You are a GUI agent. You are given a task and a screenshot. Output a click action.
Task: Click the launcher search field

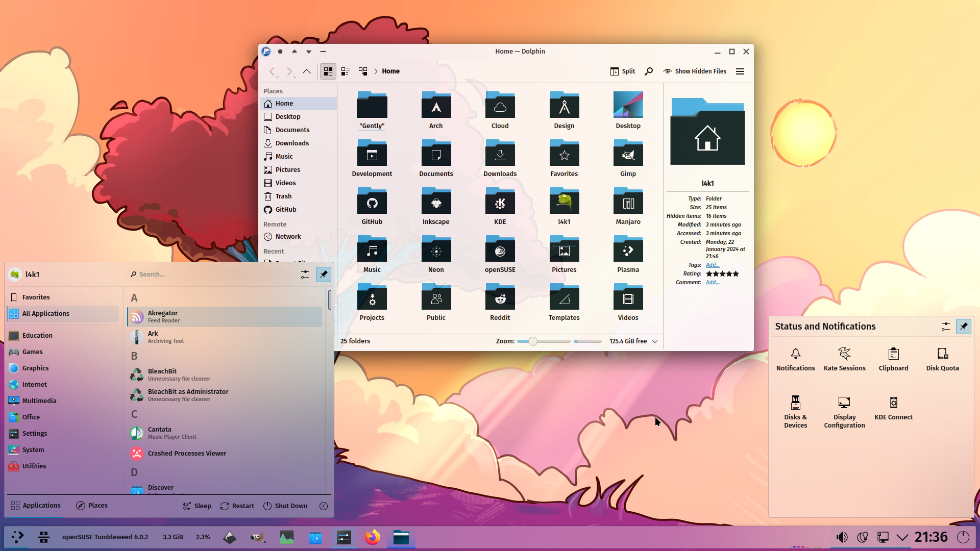click(x=212, y=274)
